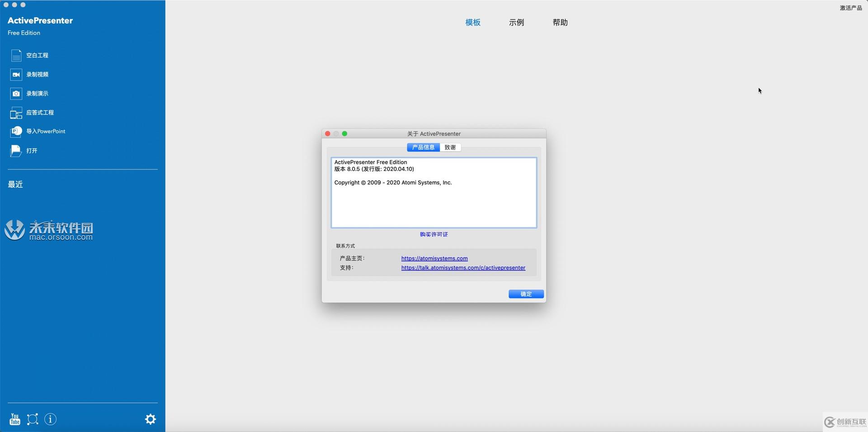Click the open (打开) folder icon
This screenshot has height=432, width=868.
coord(16,151)
